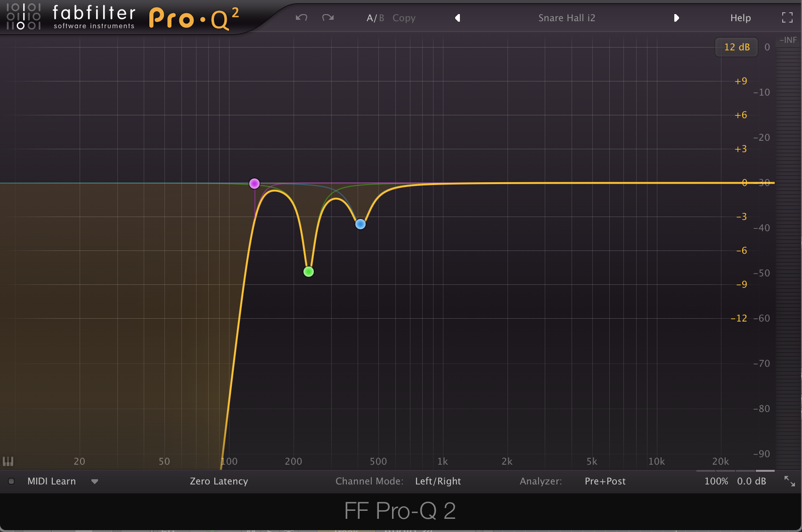Open the Analyzer Pre+Post settings
The height and width of the screenshot is (532, 802).
point(605,481)
